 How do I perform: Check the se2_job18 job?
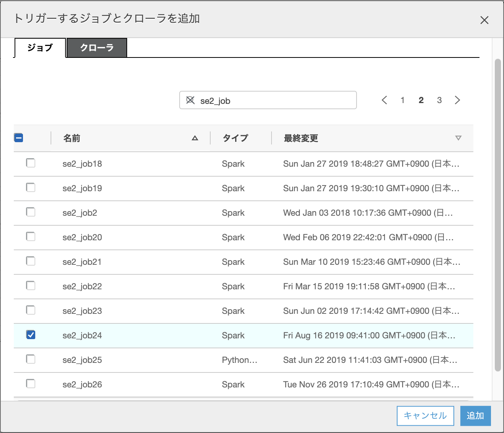tap(31, 163)
